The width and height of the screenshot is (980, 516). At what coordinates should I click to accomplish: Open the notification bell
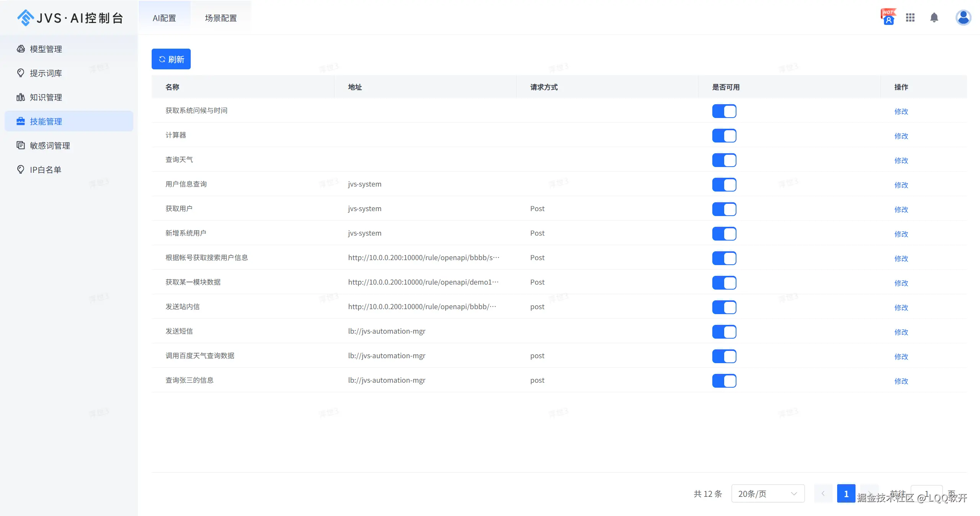pyautogui.click(x=934, y=18)
